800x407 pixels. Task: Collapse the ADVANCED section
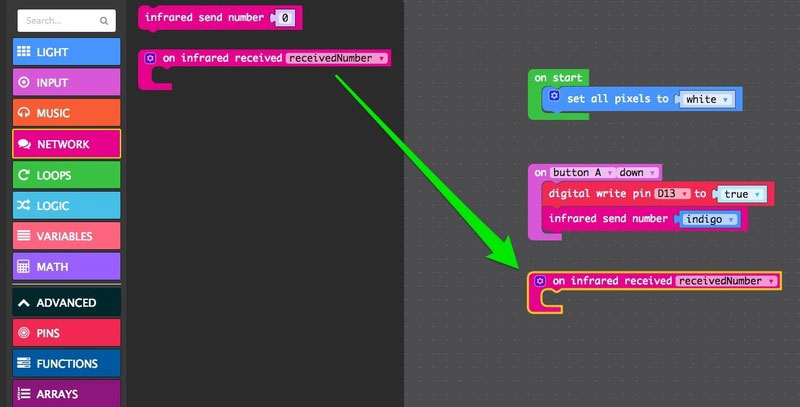[x=66, y=302]
